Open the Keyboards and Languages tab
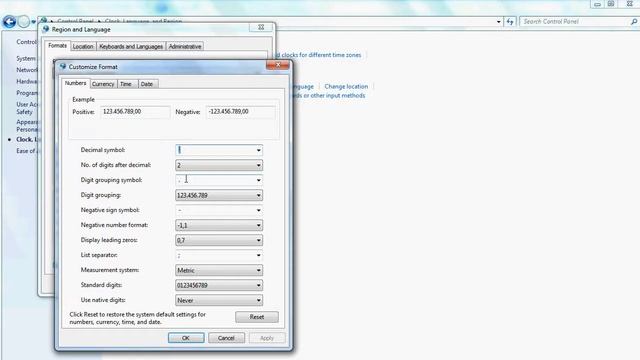This screenshot has height=360, width=640. pyautogui.click(x=131, y=47)
